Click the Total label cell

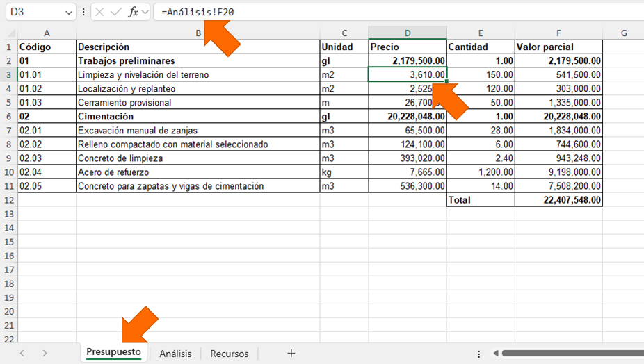481,200
